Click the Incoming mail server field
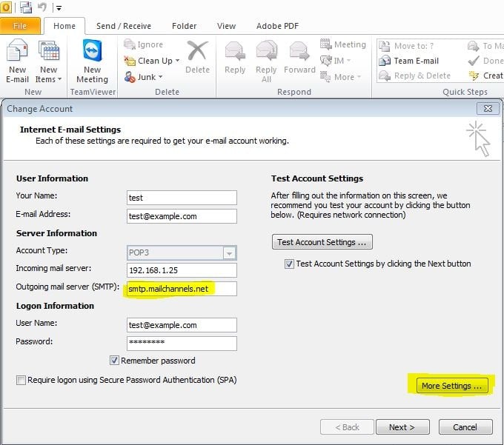Viewport: 504px width, 445px height. coord(182,270)
